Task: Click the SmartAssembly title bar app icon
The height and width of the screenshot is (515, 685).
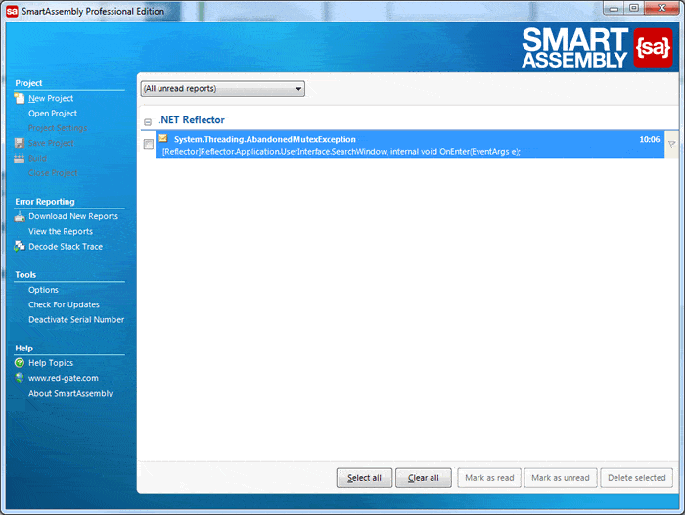Action: pos(13,11)
